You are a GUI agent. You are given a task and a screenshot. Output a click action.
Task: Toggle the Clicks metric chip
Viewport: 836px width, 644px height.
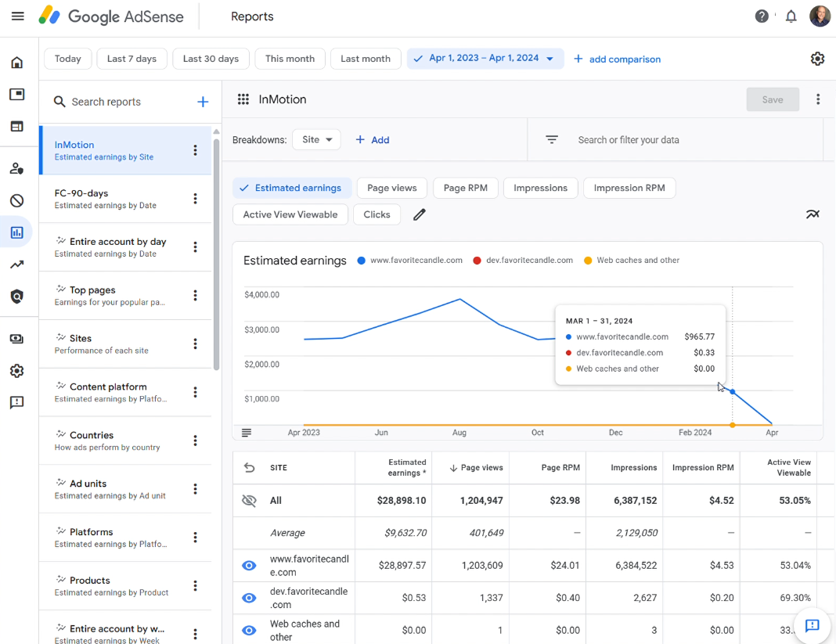[x=377, y=214]
